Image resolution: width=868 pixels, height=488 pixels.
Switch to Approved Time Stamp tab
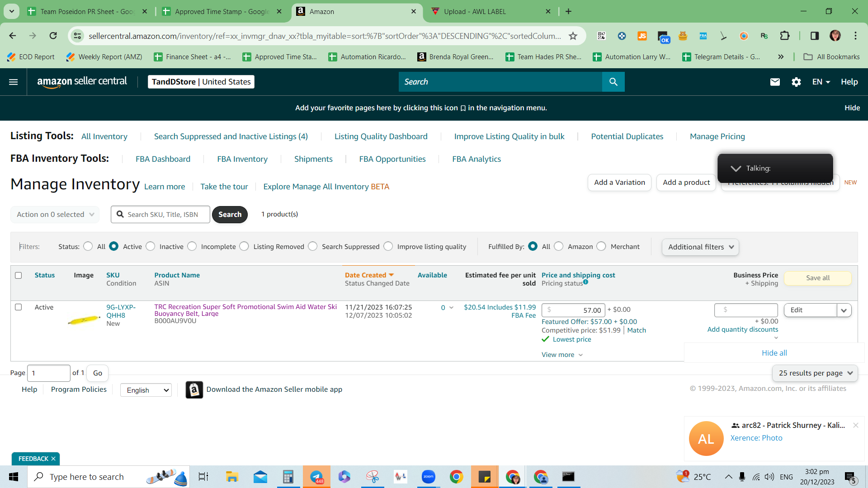tap(222, 11)
